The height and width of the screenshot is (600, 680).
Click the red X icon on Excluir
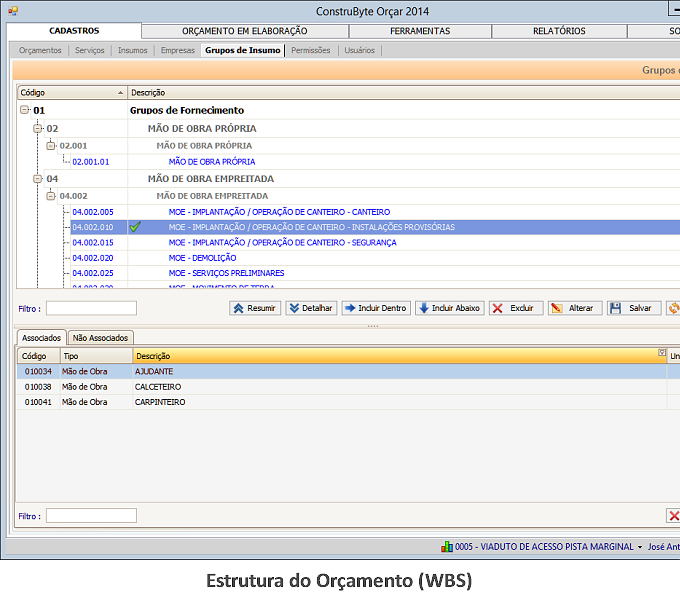point(498,308)
